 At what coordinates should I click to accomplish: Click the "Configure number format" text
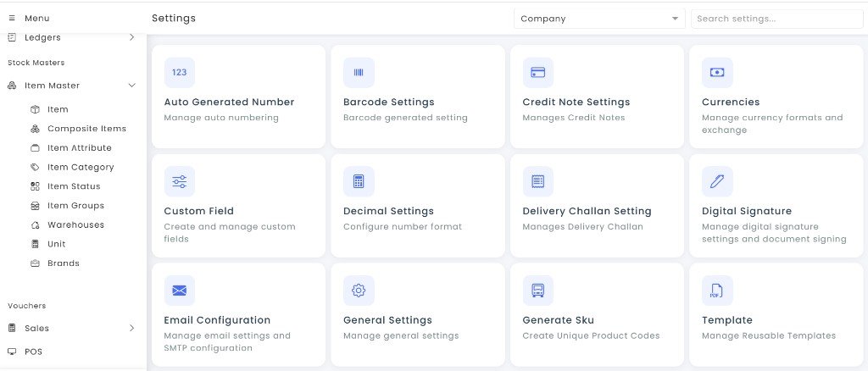tap(403, 226)
